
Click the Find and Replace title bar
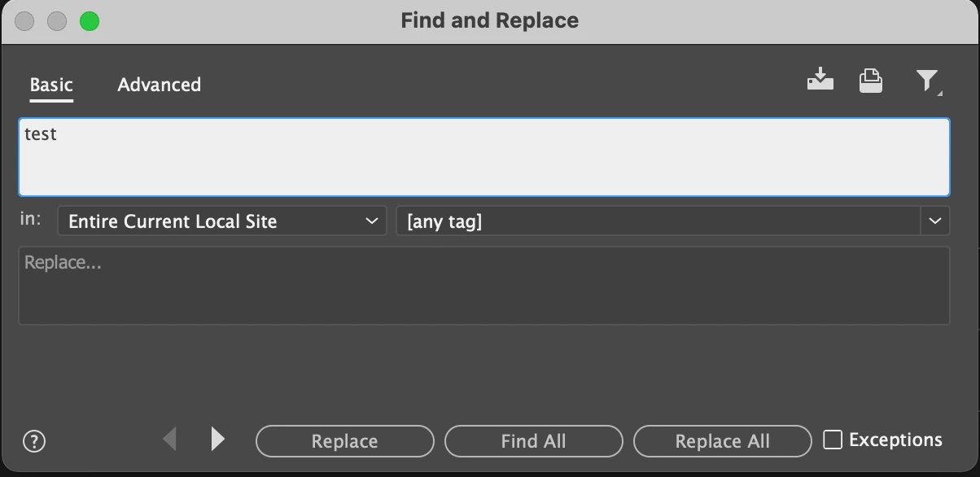490,21
